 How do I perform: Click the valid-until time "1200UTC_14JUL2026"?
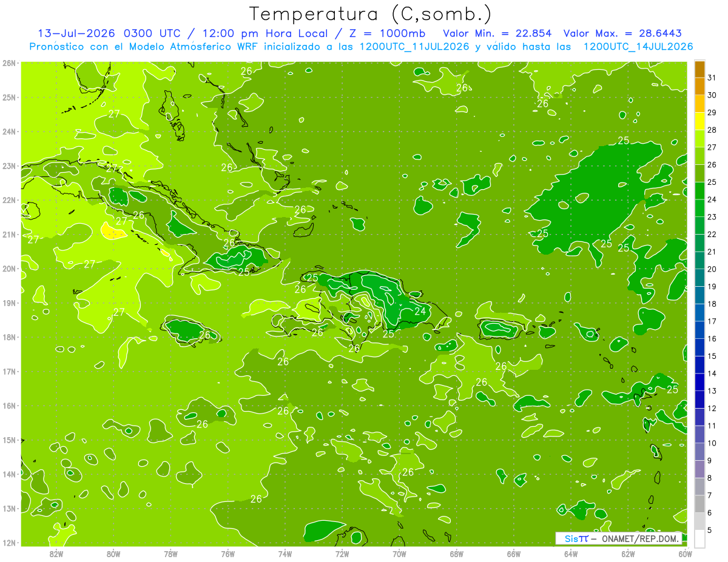pyautogui.click(x=638, y=46)
